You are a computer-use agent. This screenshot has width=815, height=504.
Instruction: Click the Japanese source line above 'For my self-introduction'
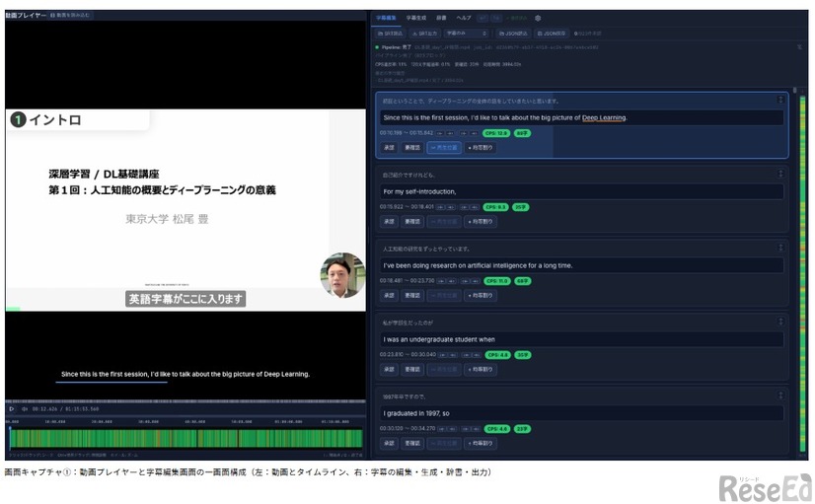click(x=408, y=175)
